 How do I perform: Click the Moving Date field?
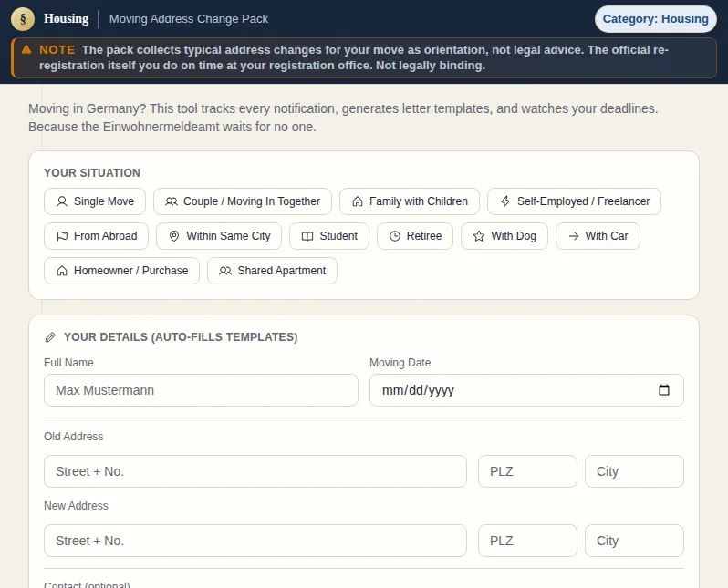click(526, 390)
